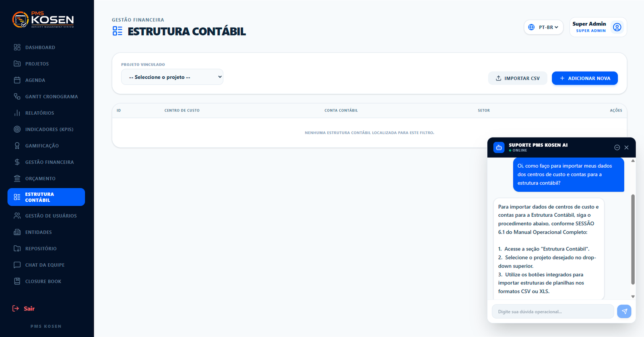Viewport: 644px width, 337px height.
Task: Click the chat scroll-down arrow
Action: click(x=633, y=297)
